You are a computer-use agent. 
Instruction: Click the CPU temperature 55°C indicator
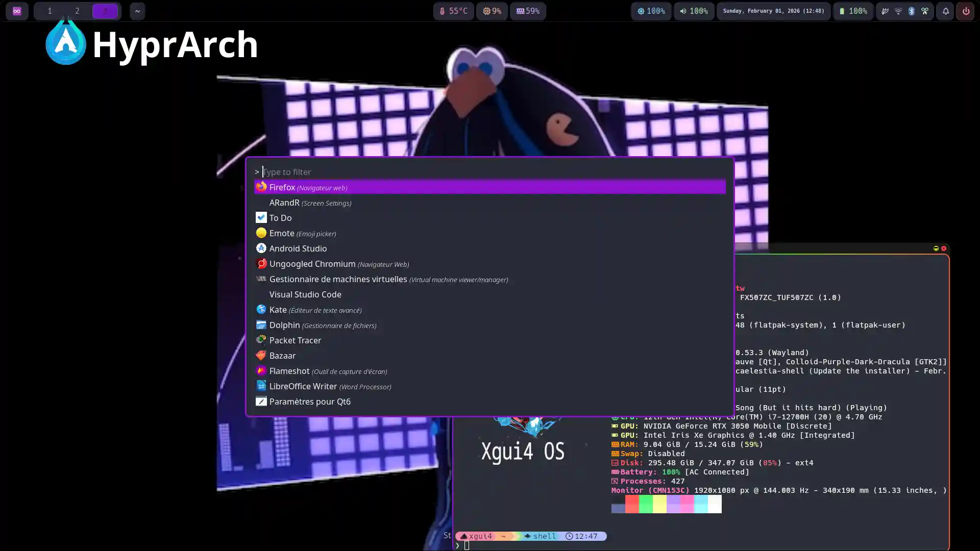453,11
